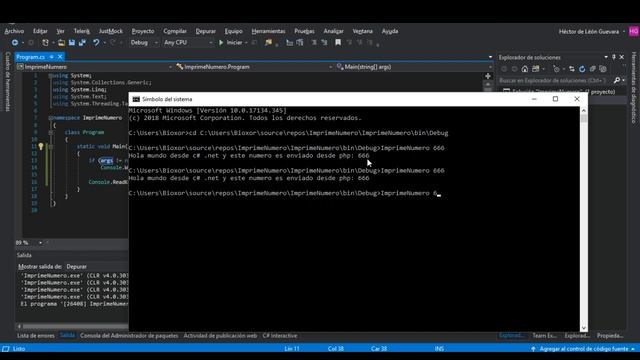Switch to the Lista de errores tab

point(36,336)
